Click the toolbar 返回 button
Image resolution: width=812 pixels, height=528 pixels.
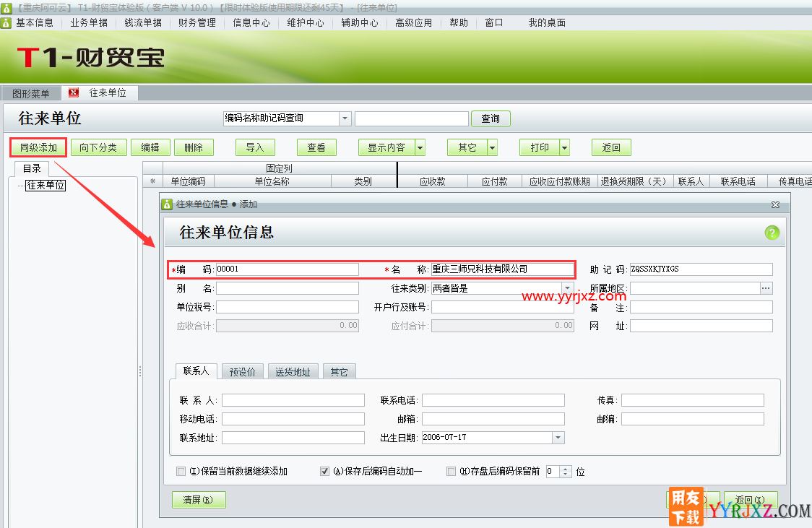coord(611,147)
